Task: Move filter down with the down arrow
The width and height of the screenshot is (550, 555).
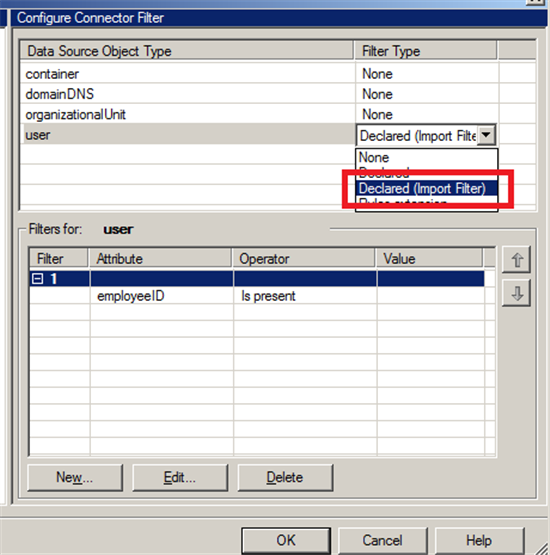Action: click(x=516, y=293)
